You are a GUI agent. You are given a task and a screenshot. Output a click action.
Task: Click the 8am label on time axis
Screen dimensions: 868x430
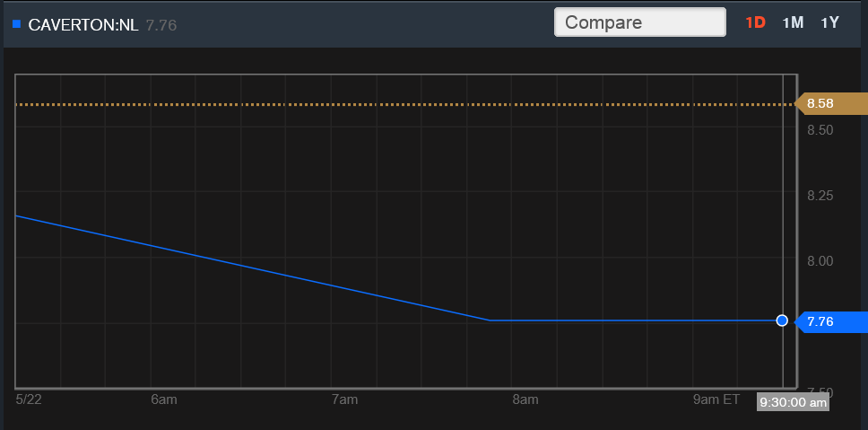(x=525, y=399)
